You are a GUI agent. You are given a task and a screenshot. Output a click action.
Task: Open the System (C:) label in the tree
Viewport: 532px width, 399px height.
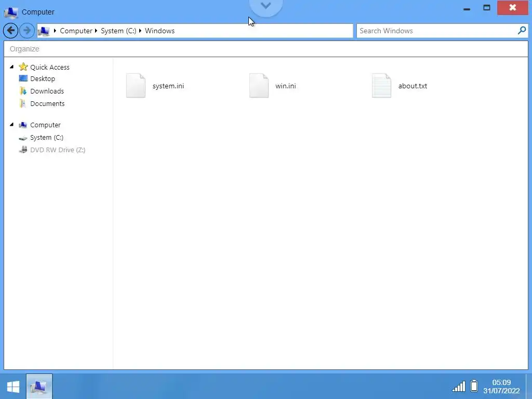[46, 137]
